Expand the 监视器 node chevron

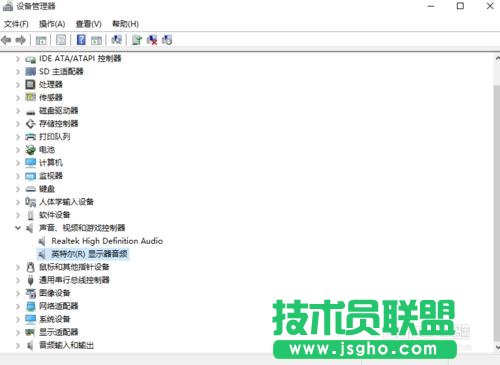(x=18, y=176)
